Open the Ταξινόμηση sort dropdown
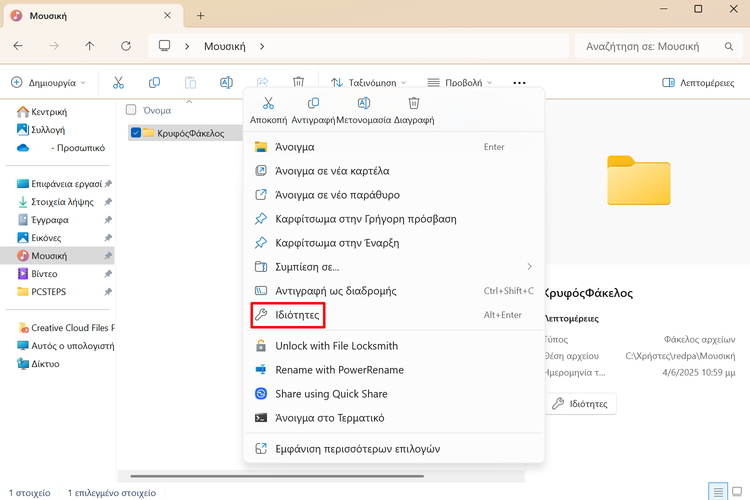Screen dimensions: 750x500 (x=368, y=83)
